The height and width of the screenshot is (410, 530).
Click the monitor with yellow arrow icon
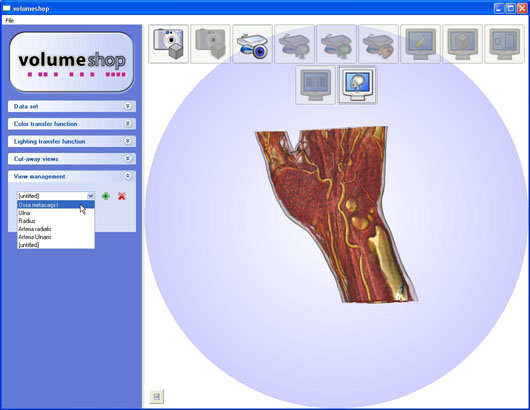click(420, 44)
